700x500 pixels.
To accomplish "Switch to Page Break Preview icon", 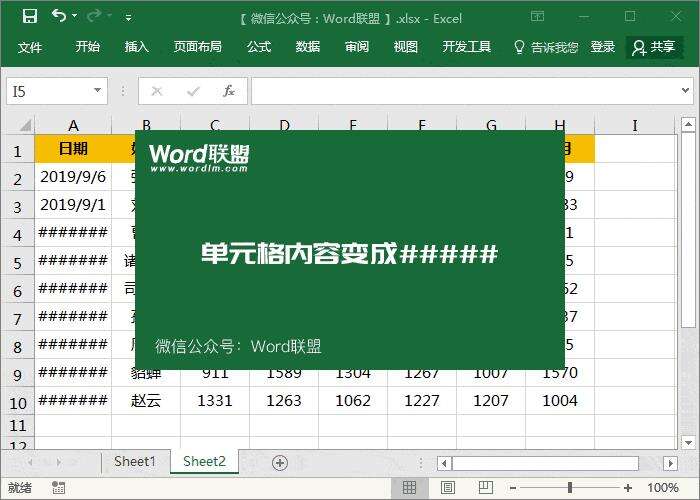I will [x=486, y=488].
